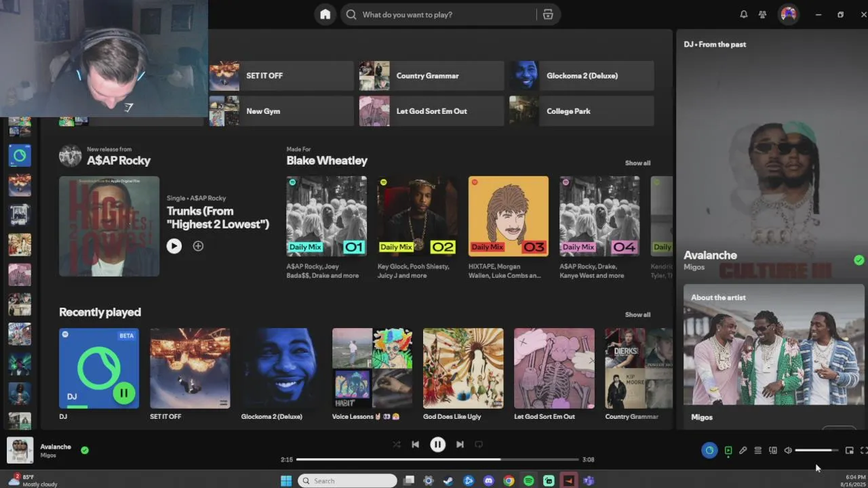Open the Let God Sort Em Out tile
Viewport: 868px width, 488px height.
[x=431, y=111]
